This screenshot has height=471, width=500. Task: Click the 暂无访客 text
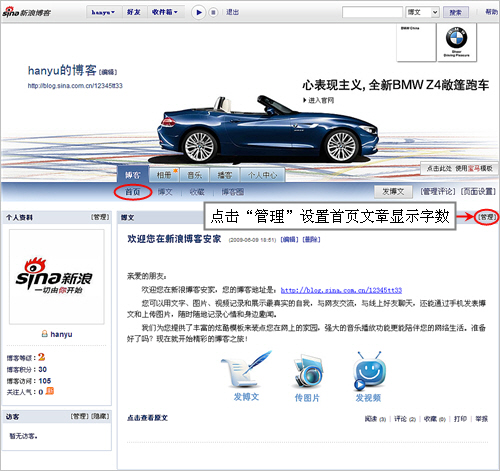(23, 436)
